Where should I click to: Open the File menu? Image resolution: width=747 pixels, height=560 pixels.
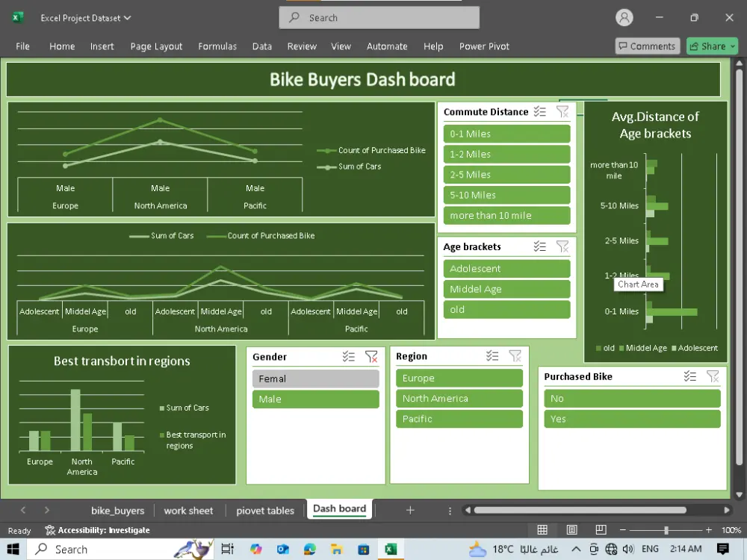tap(22, 46)
